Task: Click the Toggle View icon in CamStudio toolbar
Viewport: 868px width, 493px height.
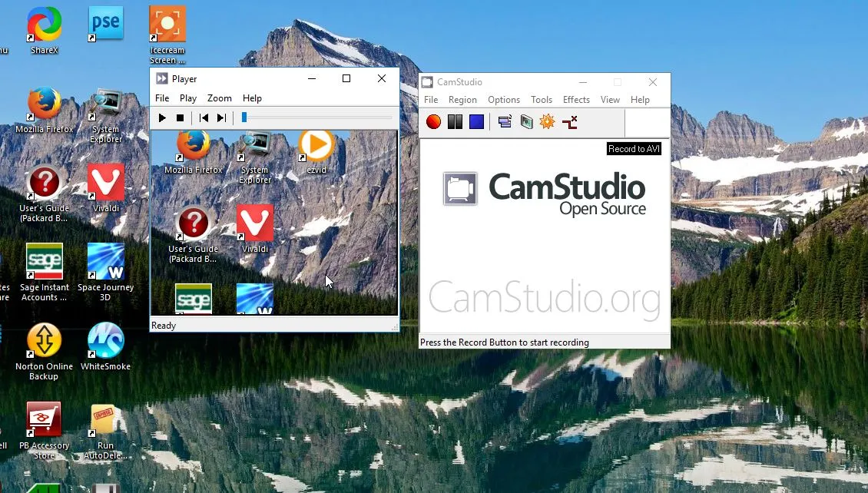Action: tap(505, 121)
